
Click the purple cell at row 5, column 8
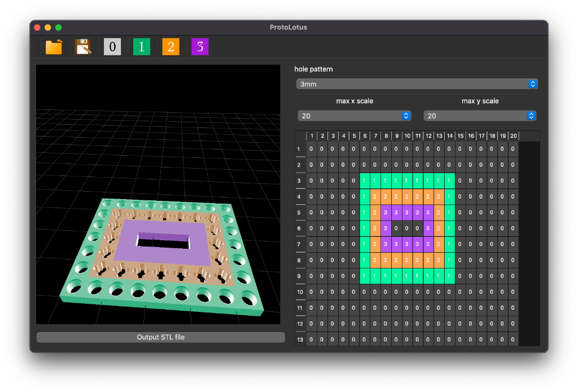tap(386, 213)
